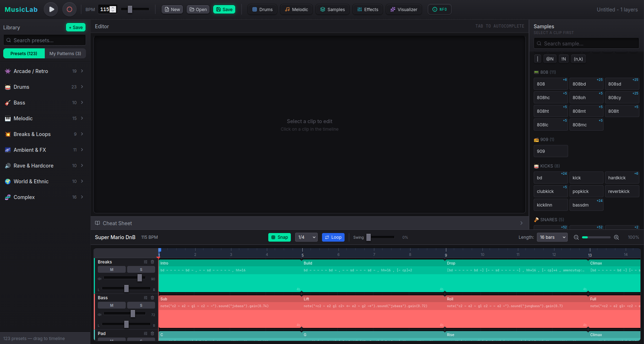Viewport: 644px width, 344px height.
Task: Select the Drop clip in Breaks track
Action: point(516,276)
